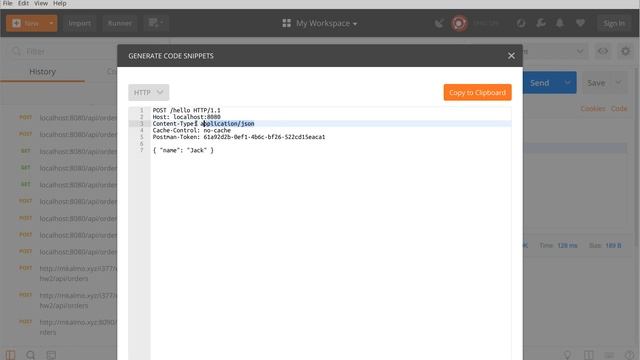Click the response Time 128 ms value
Screen dimensions: 640x360
click(x=567, y=245)
